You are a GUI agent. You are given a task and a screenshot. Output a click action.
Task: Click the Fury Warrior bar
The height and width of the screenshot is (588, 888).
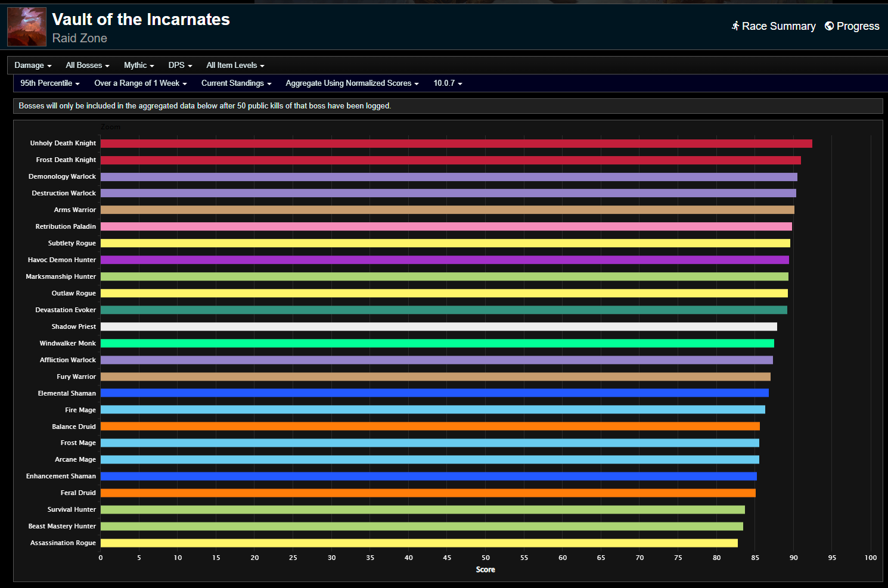[x=436, y=377]
